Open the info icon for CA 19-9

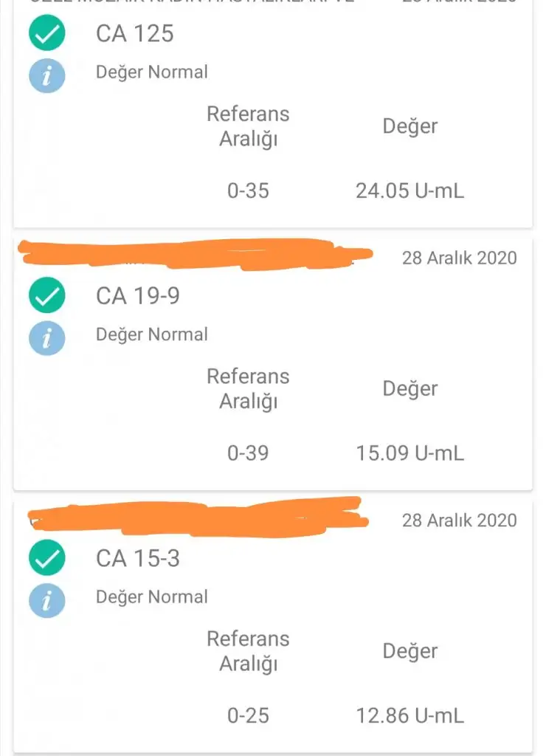(47, 338)
